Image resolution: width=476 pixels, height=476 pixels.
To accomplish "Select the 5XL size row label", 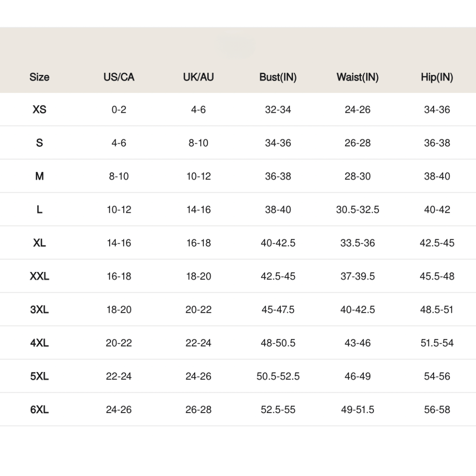I will coord(39,376).
